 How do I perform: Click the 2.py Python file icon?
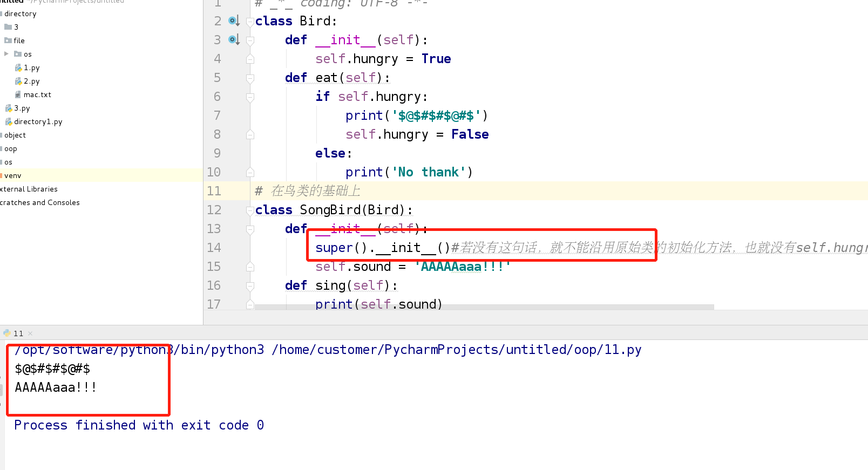(18, 81)
